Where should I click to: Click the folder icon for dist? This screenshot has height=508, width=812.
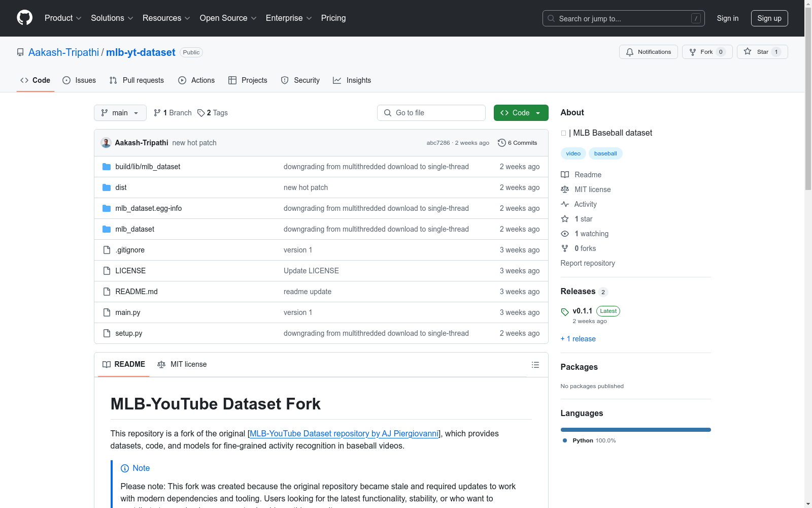click(x=107, y=187)
